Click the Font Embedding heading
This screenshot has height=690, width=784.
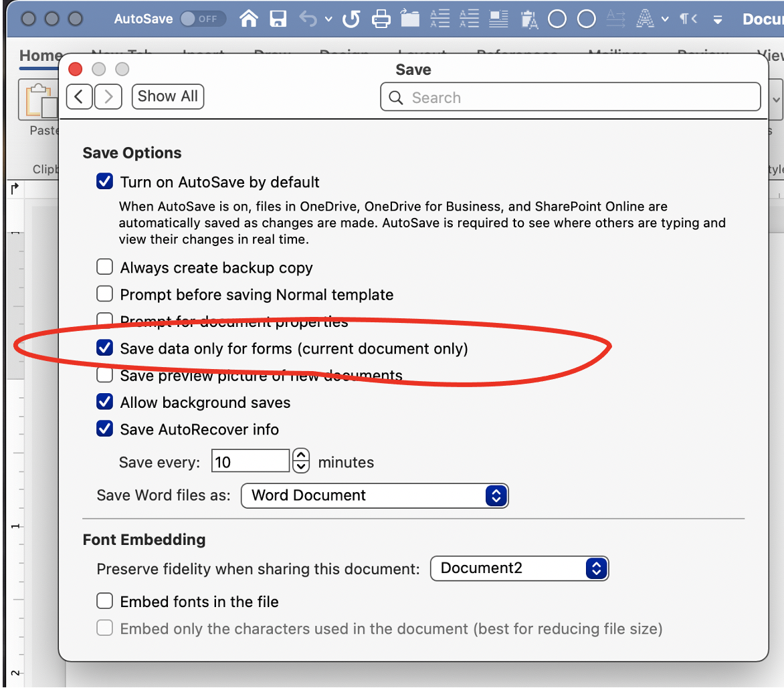144,540
